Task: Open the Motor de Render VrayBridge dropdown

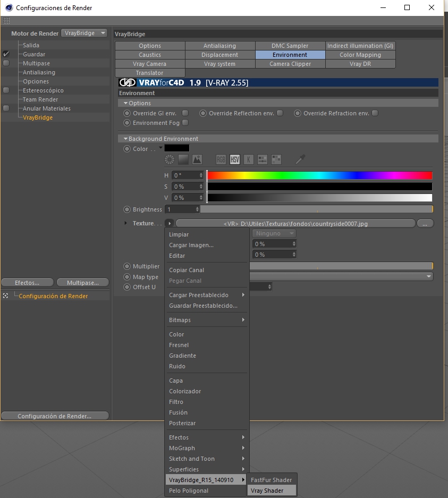Action: point(84,33)
